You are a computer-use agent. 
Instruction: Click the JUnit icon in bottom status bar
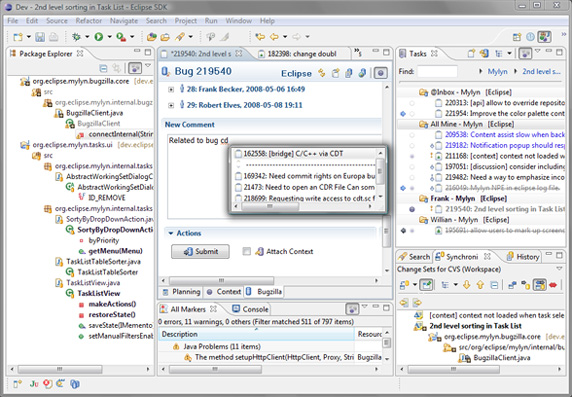(x=34, y=384)
